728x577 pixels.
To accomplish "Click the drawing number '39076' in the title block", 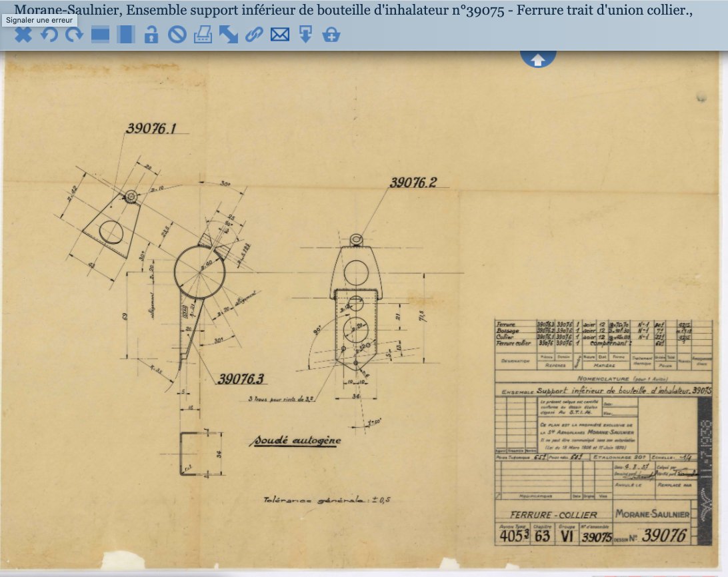I will pos(664,535).
